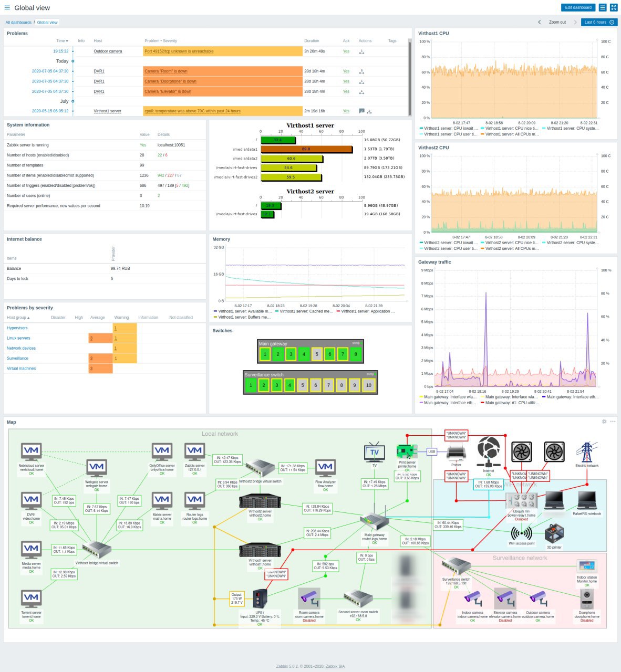The width and height of the screenshot is (621, 672).
Task: Select the 3D printer icon
Action: [x=554, y=534]
